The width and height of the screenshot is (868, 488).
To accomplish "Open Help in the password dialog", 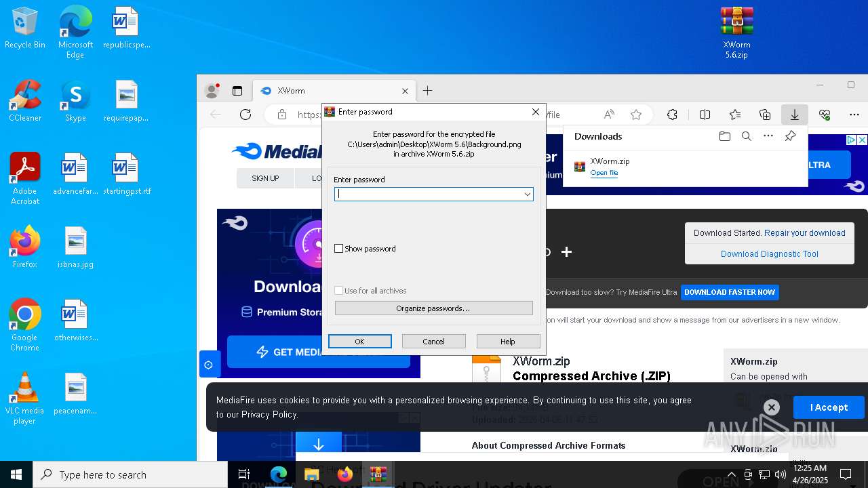I will pyautogui.click(x=508, y=342).
